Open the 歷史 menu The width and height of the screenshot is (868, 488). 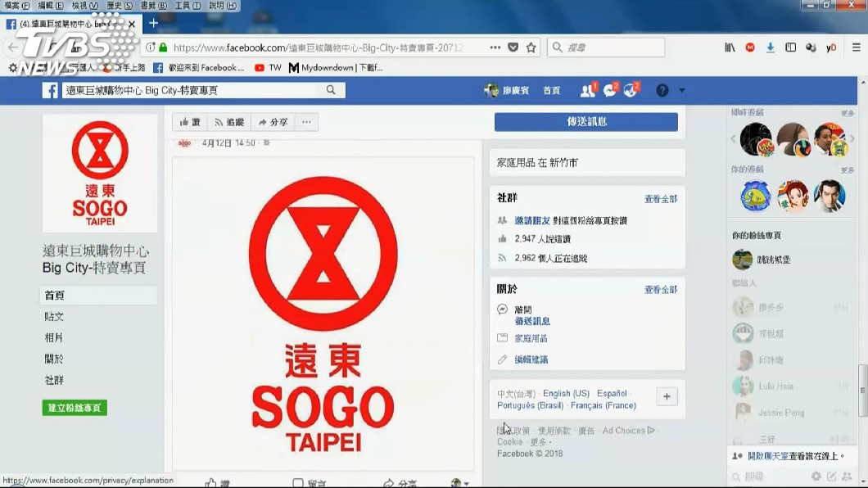pos(119,6)
